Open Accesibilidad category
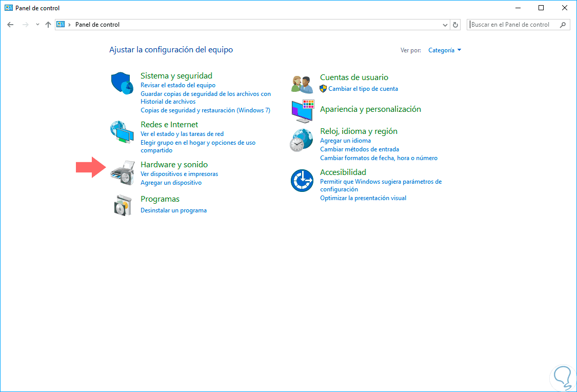 pyautogui.click(x=343, y=172)
